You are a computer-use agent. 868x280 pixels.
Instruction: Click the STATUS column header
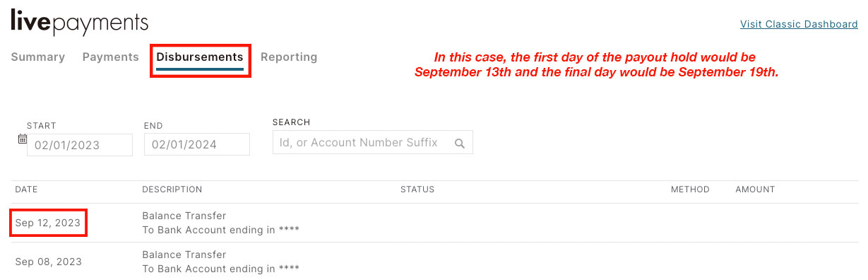tap(417, 189)
